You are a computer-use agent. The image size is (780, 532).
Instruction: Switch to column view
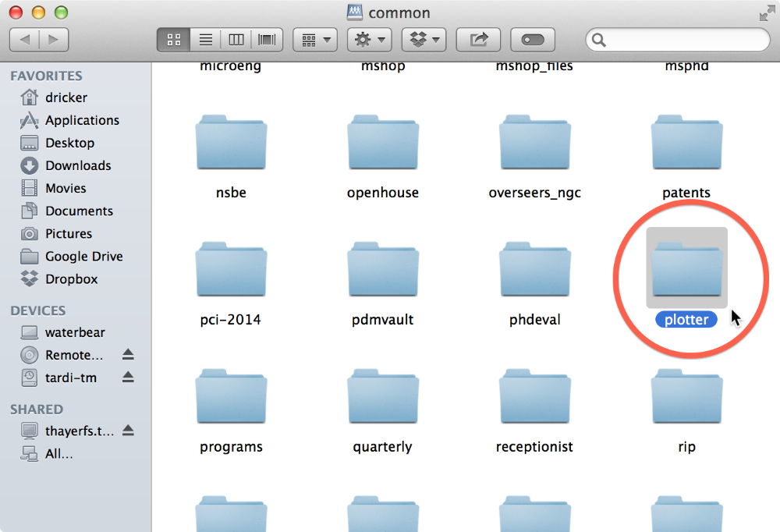click(x=236, y=40)
